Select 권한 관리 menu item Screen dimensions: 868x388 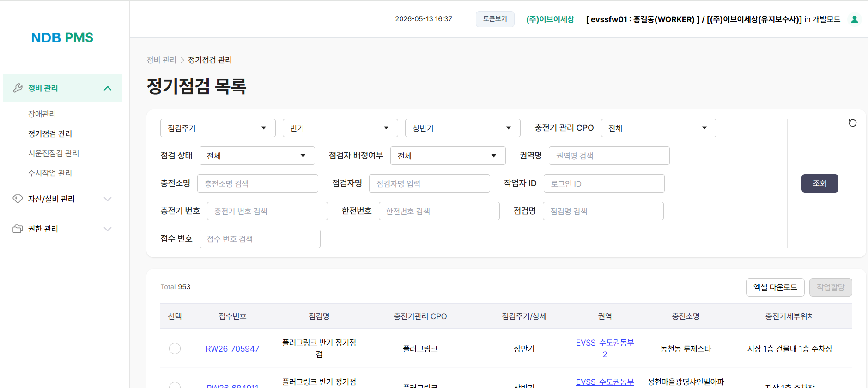[62, 229]
